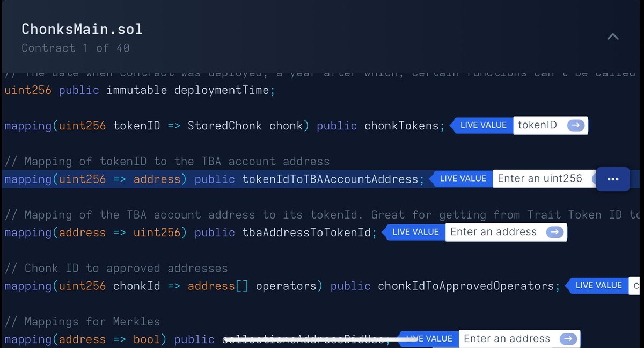
Task: Collapse the ChonksMain.sol contract panel
Action: point(612,37)
